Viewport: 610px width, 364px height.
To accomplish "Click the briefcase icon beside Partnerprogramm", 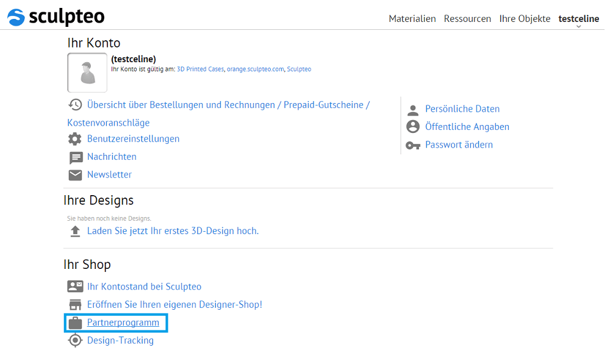I will 75,323.
